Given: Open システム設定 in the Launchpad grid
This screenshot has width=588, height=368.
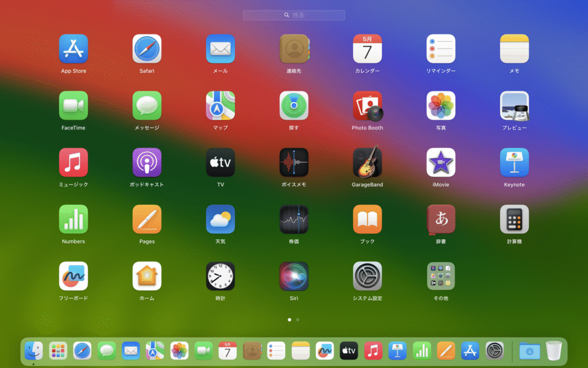Looking at the screenshot, I should 367,276.
